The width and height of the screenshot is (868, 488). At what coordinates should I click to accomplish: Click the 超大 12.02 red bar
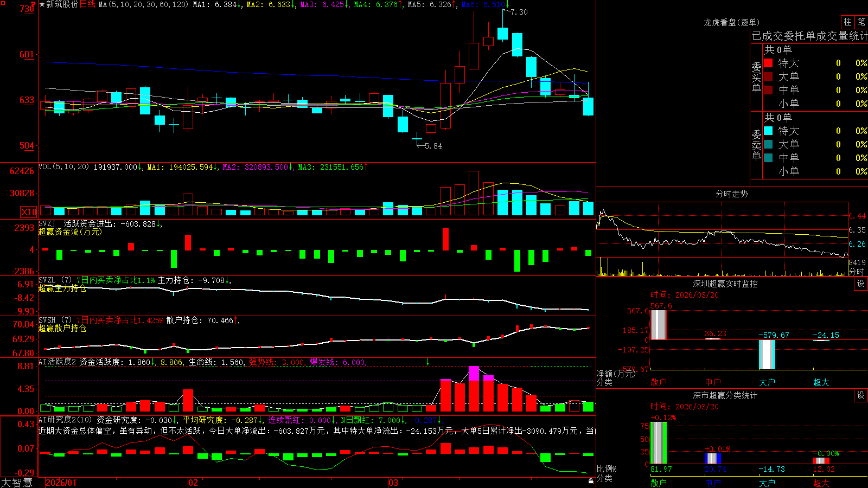coord(821,461)
